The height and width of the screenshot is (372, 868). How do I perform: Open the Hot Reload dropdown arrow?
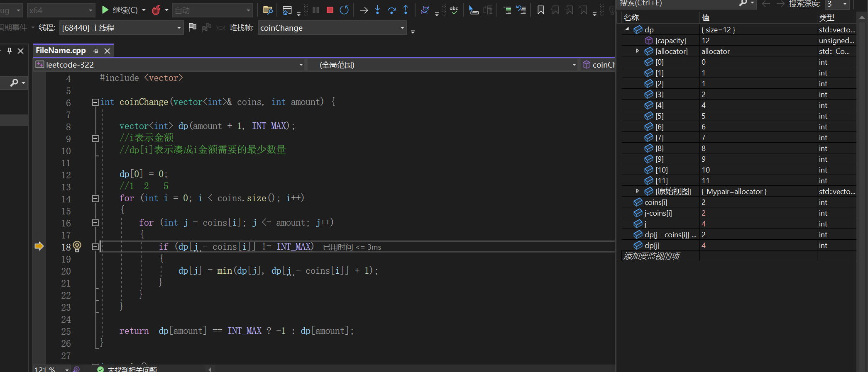166,10
